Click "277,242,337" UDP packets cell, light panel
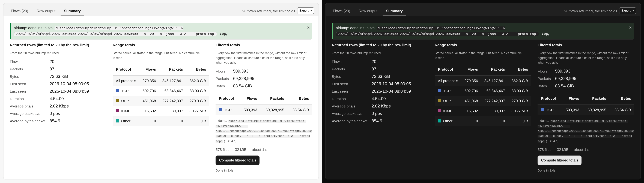This screenshot has width=644, height=183. [x=172, y=101]
